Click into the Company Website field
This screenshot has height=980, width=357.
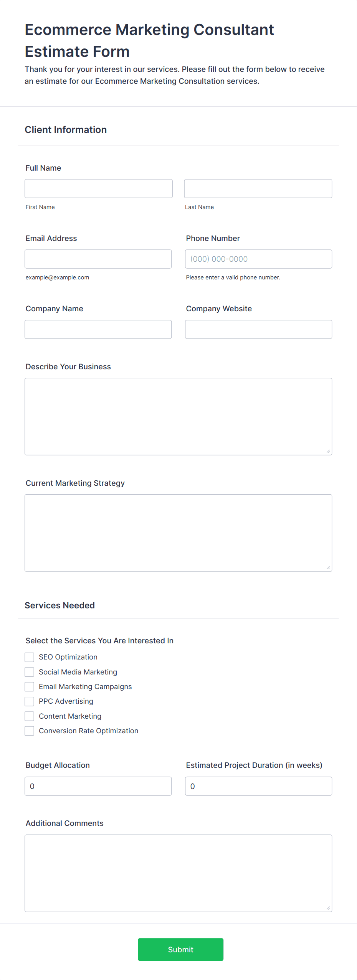[x=258, y=329]
